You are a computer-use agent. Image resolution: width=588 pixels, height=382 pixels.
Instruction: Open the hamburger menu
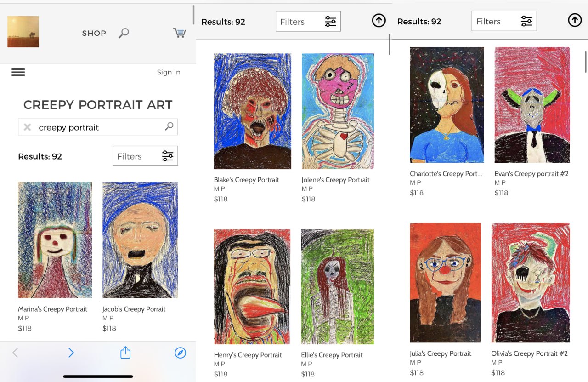click(x=18, y=72)
